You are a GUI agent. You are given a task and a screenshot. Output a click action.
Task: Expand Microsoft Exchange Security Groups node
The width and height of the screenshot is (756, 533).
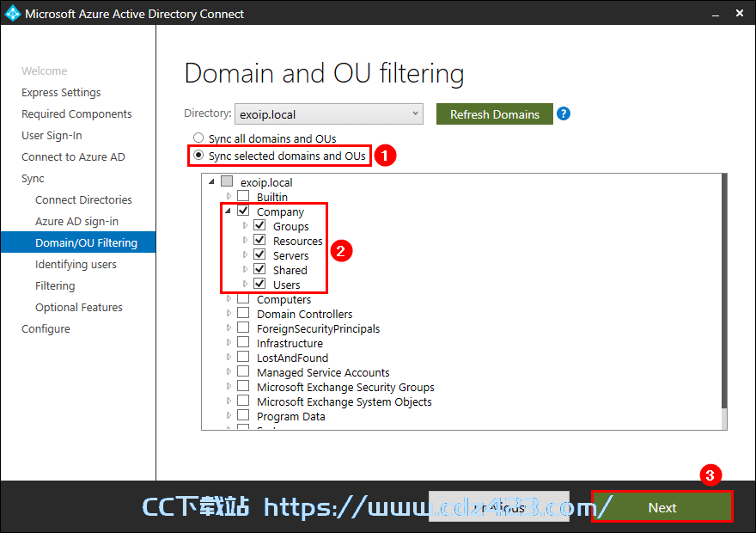[229, 386]
